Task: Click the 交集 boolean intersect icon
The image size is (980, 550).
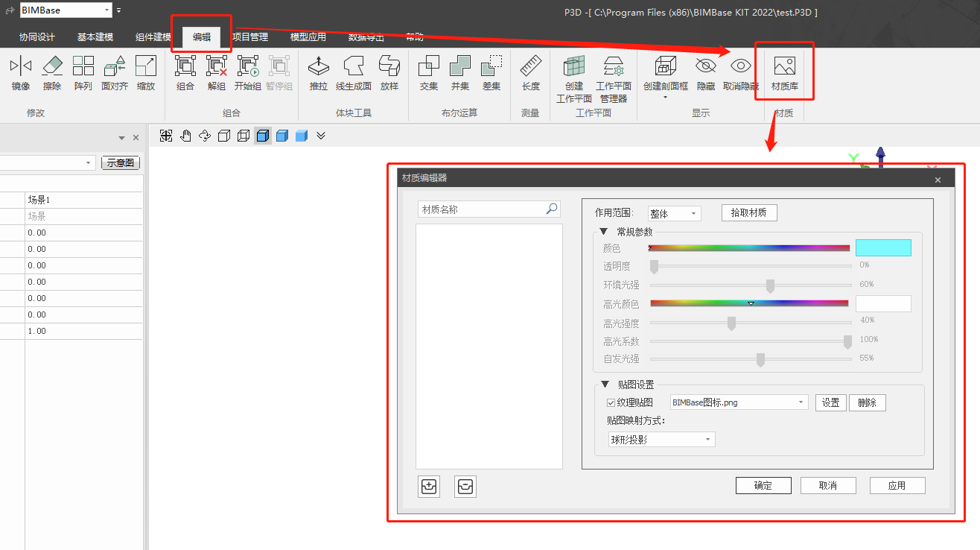Action: coord(429,72)
